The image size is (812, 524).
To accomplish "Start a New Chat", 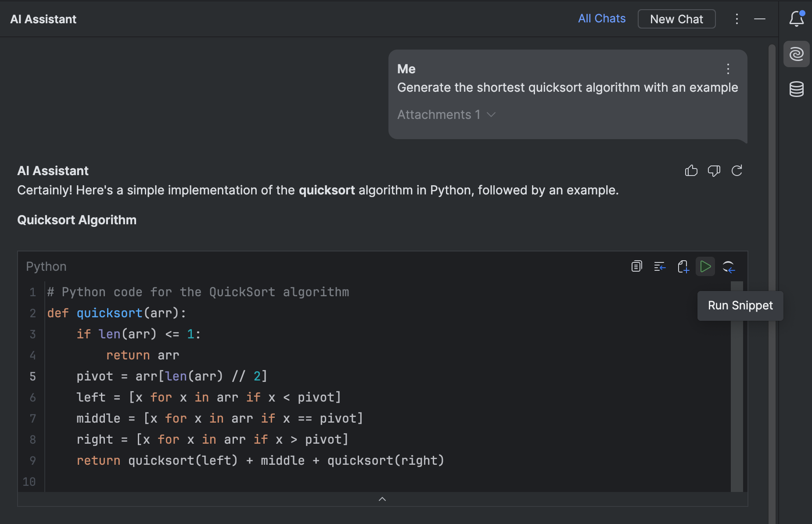I will (x=676, y=19).
